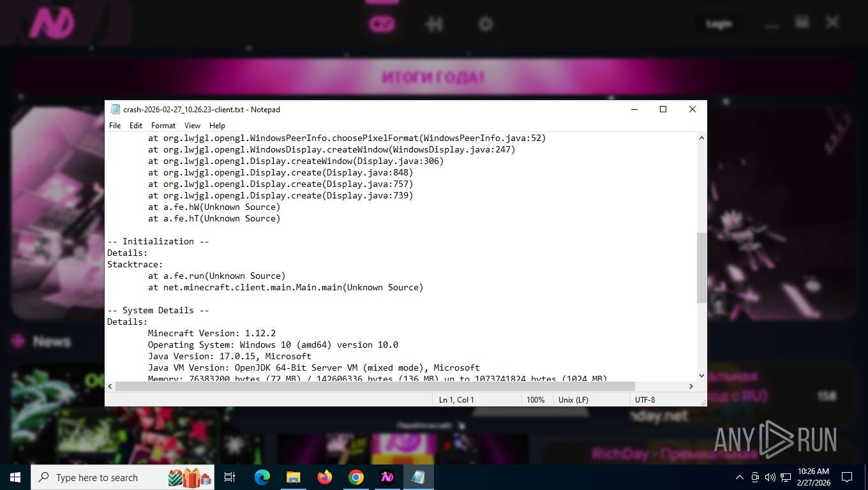Click Notepad's horizontal scrollbar thumb

pyautogui.click(x=375, y=386)
